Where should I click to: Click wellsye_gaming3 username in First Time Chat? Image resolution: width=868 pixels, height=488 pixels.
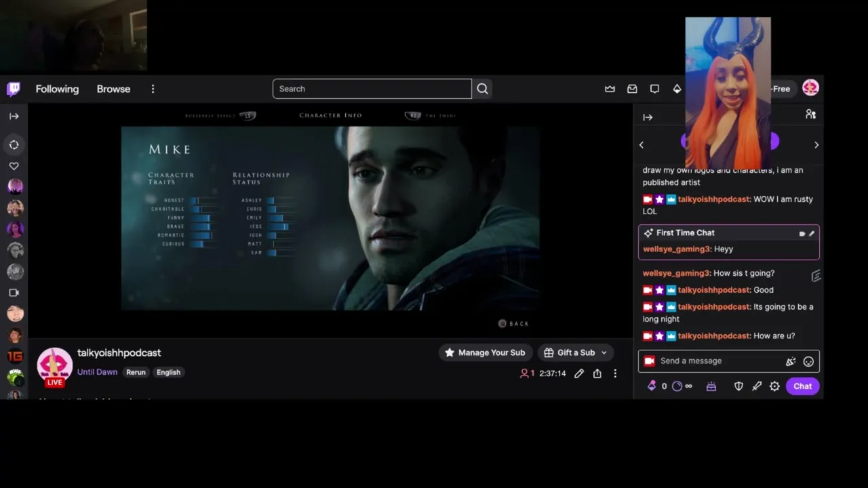click(x=676, y=249)
